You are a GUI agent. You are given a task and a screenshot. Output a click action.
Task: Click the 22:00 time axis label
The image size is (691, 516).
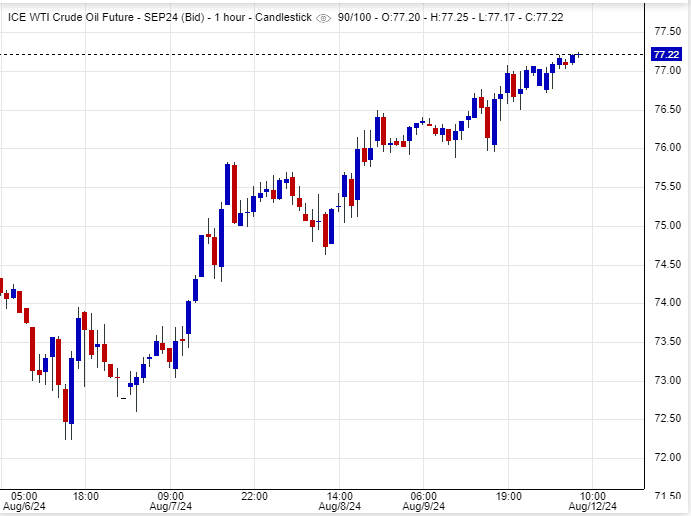tap(254, 495)
